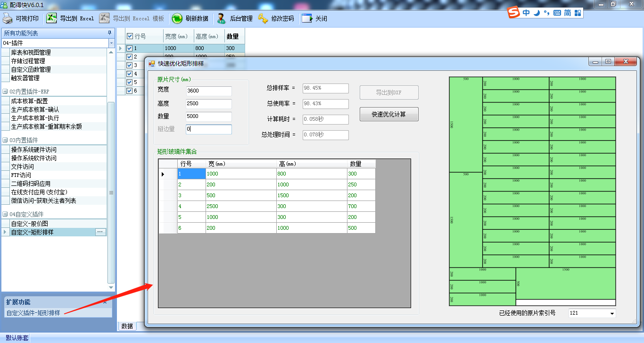644x343 pixels.
Task: Switch to the 数据 tab
Action: tap(127, 326)
